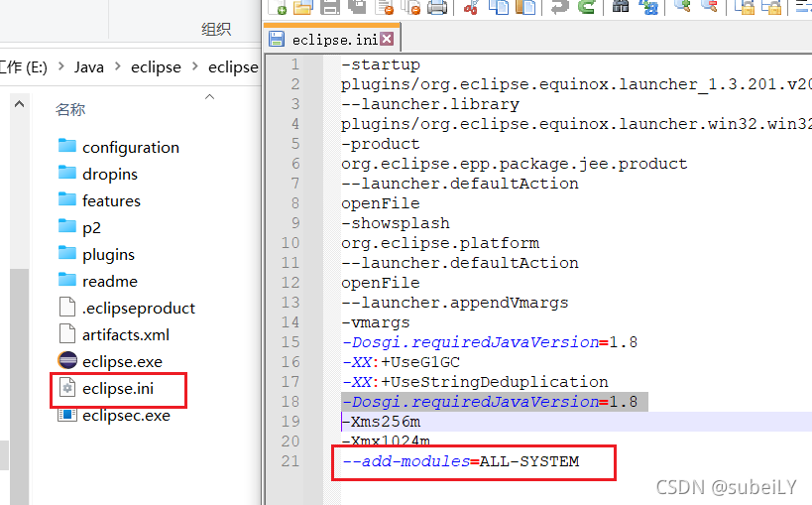This screenshot has width=812, height=505.
Task: Click line 17 '-XX:+UseStringDeduplication' text
Action: pyautogui.click(x=475, y=382)
